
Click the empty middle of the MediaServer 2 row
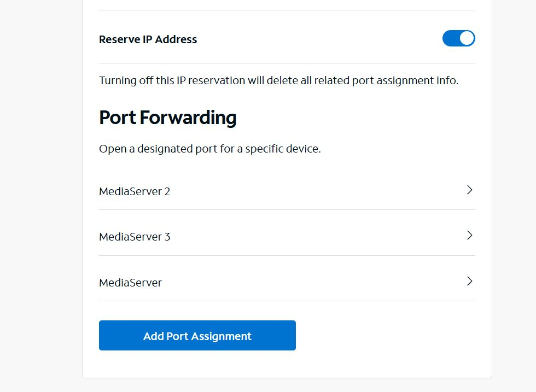[x=317, y=191]
